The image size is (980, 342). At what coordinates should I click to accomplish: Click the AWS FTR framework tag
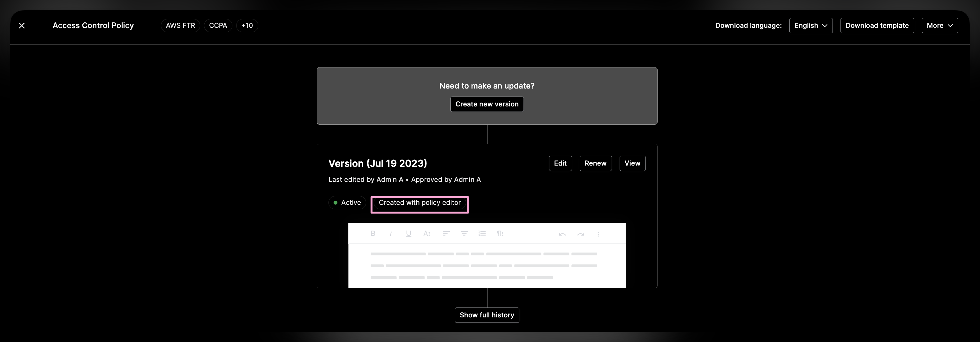[180, 26]
